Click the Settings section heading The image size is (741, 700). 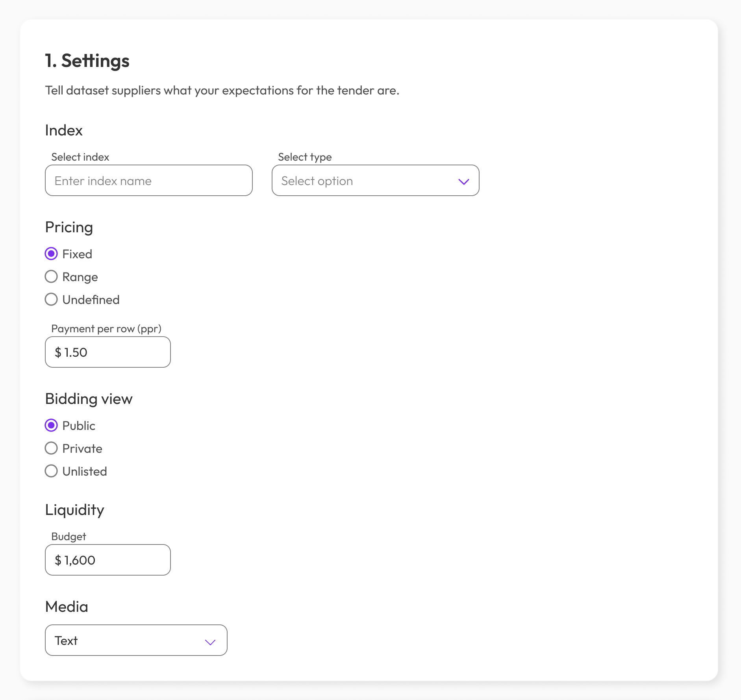(87, 60)
